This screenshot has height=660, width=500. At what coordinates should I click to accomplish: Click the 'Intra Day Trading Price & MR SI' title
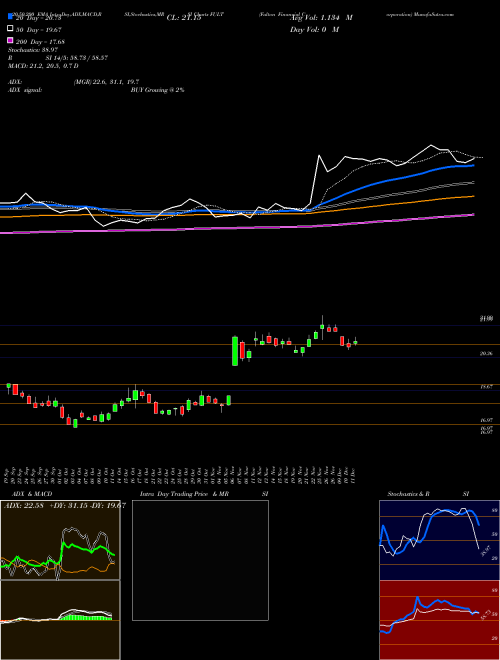(x=204, y=494)
